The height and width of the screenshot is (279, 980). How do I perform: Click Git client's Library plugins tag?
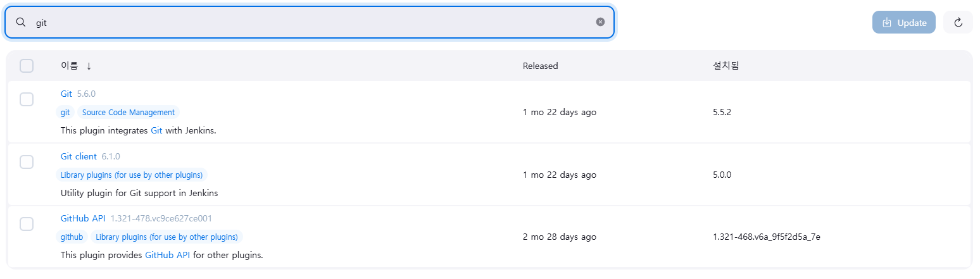pyautogui.click(x=132, y=175)
